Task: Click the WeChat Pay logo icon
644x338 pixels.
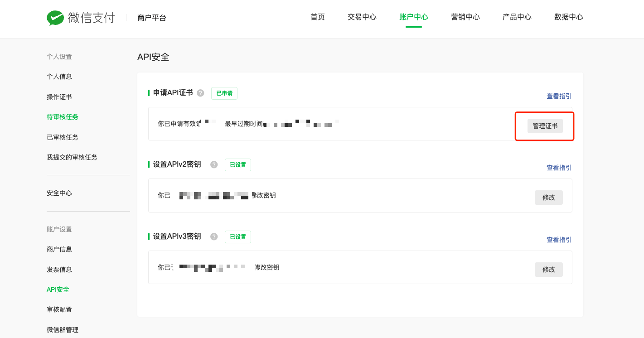Action: [x=55, y=18]
